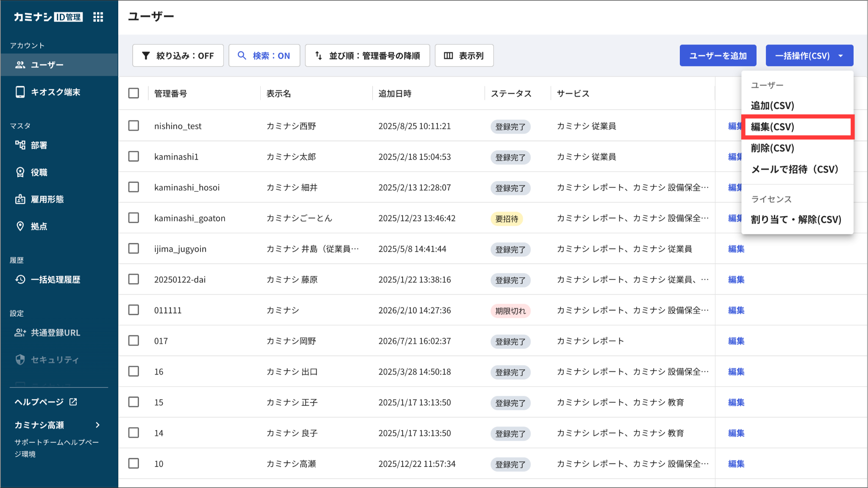Select 削除(CSV) in the bulk menu
This screenshot has height=488, width=868.
coord(772,148)
